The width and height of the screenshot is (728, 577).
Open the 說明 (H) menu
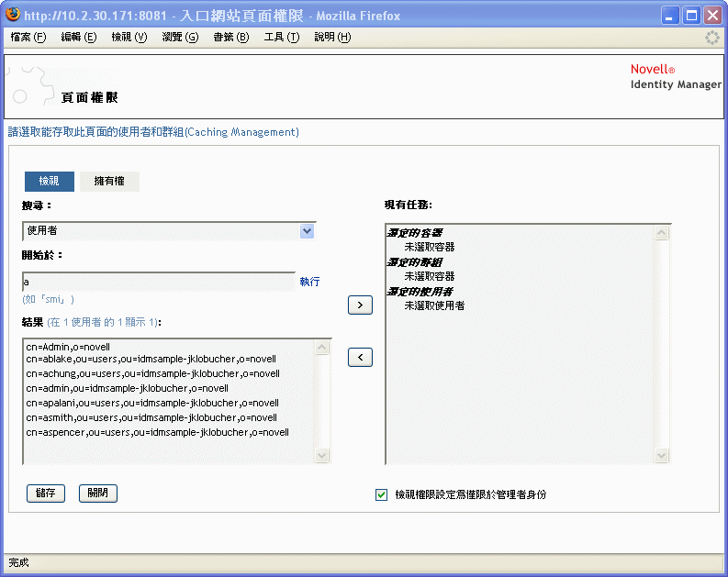(x=332, y=37)
